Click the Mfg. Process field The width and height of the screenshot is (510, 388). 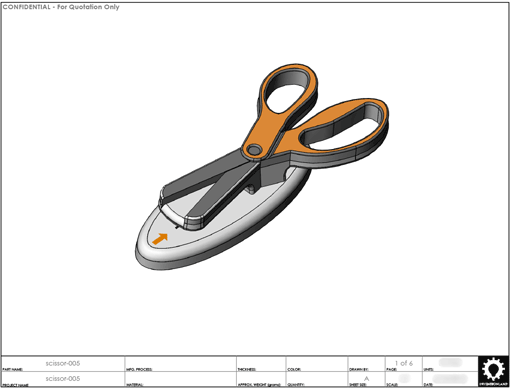[x=181, y=364]
